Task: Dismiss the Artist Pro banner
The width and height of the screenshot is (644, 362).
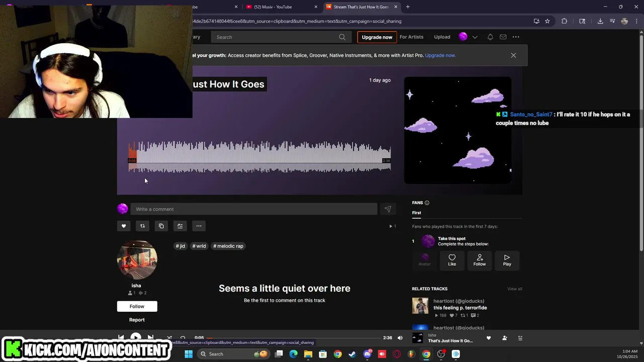Action: click(x=513, y=55)
